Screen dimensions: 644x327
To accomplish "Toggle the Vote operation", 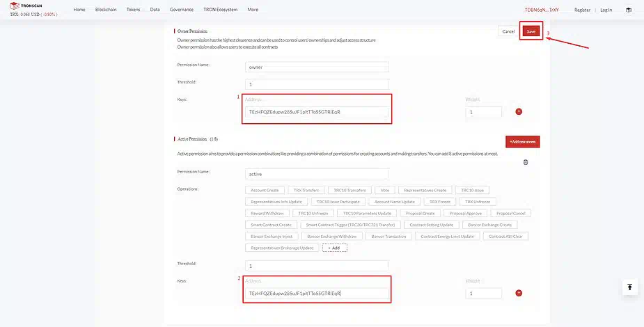I will tap(385, 190).
